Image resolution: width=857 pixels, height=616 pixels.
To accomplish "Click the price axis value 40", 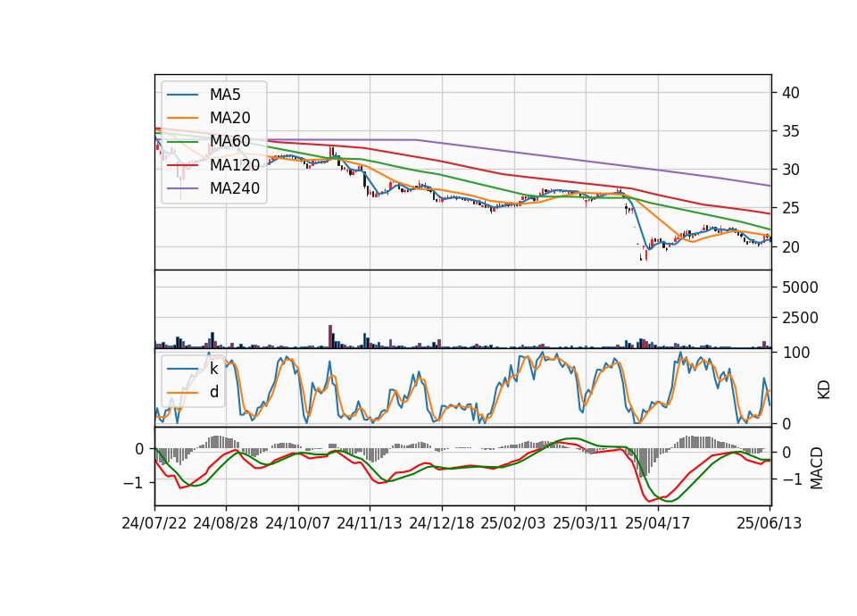I will click(x=790, y=93).
